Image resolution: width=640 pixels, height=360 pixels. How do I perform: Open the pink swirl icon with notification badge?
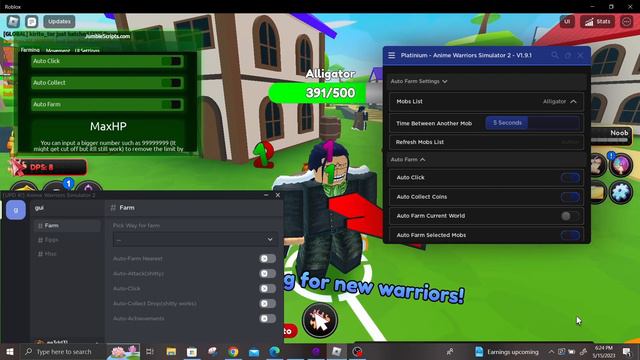[621, 165]
